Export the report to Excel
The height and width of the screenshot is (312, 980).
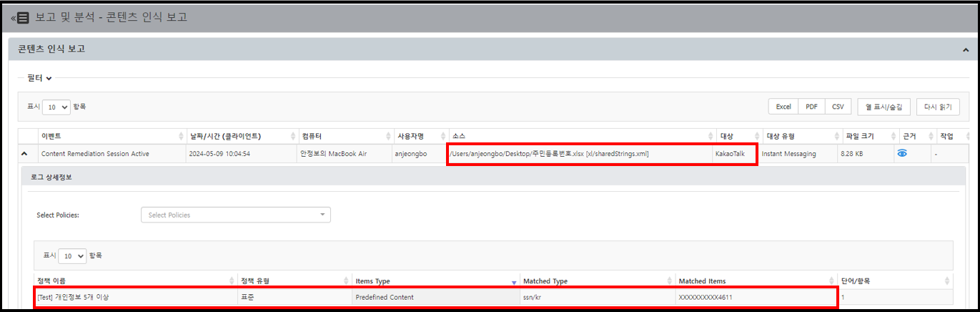[783, 107]
